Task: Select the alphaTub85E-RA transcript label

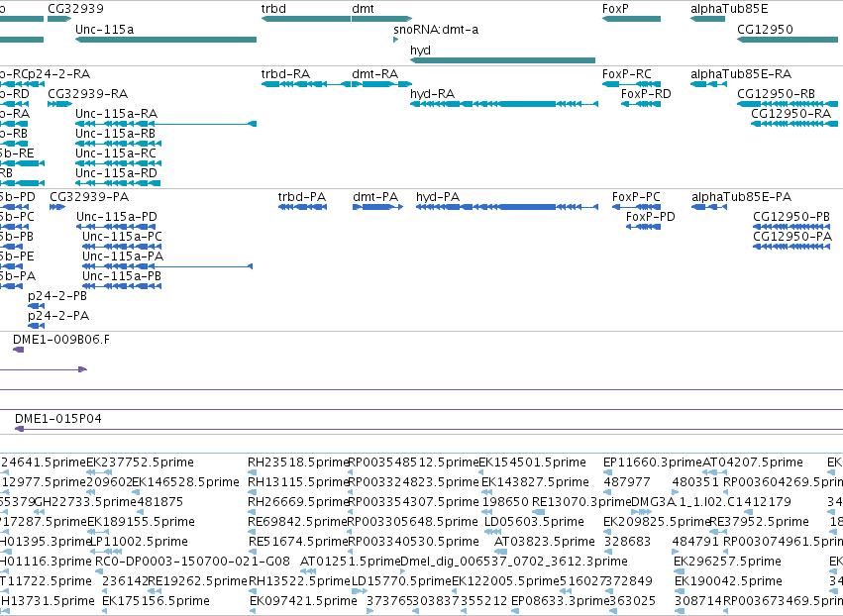Action: [741, 74]
